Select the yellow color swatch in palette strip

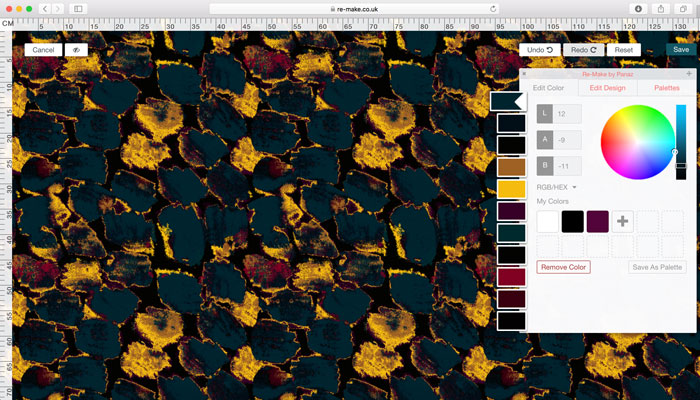(x=511, y=189)
